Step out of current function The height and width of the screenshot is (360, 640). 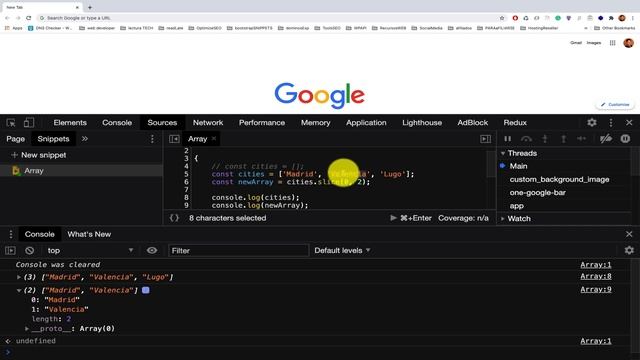563,139
